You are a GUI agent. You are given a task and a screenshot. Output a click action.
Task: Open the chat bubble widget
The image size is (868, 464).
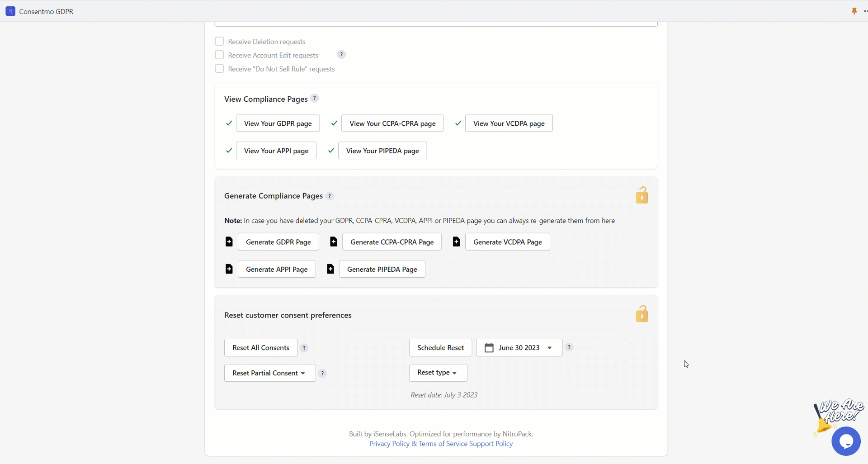pyautogui.click(x=846, y=441)
